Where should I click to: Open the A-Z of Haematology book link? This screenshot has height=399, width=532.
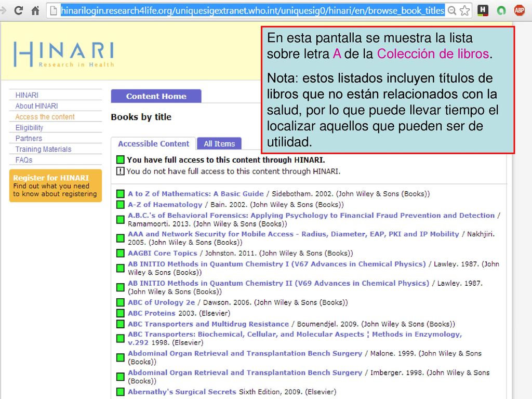[165, 204]
